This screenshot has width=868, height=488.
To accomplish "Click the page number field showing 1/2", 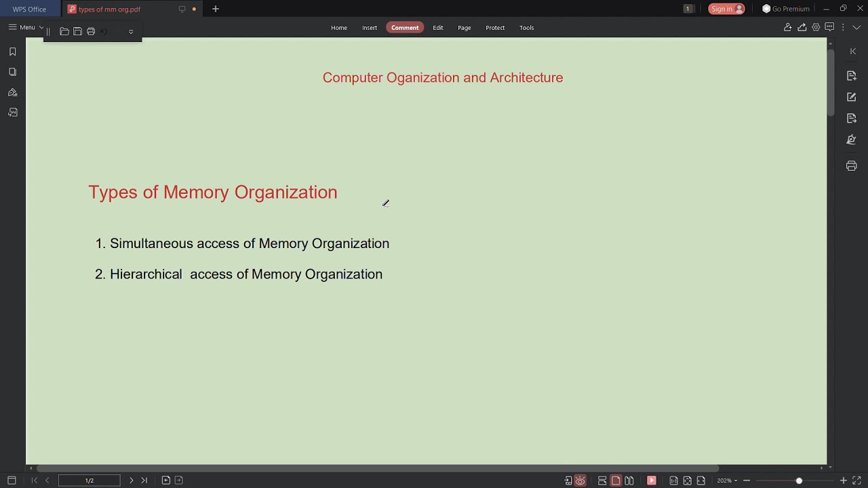I will (x=90, y=481).
